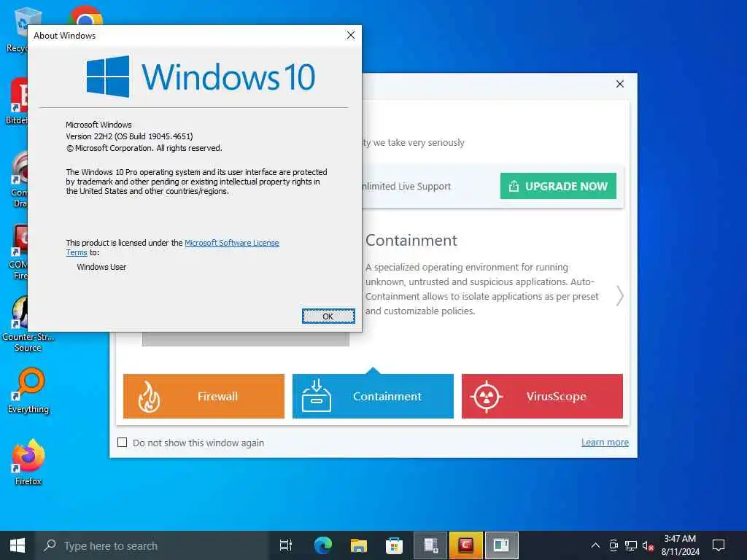Click the flame icon on the Firewall tile

(149, 397)
